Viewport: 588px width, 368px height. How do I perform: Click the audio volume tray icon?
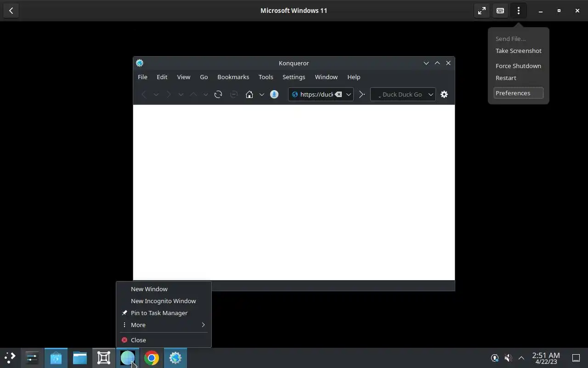tap(508, 358)
